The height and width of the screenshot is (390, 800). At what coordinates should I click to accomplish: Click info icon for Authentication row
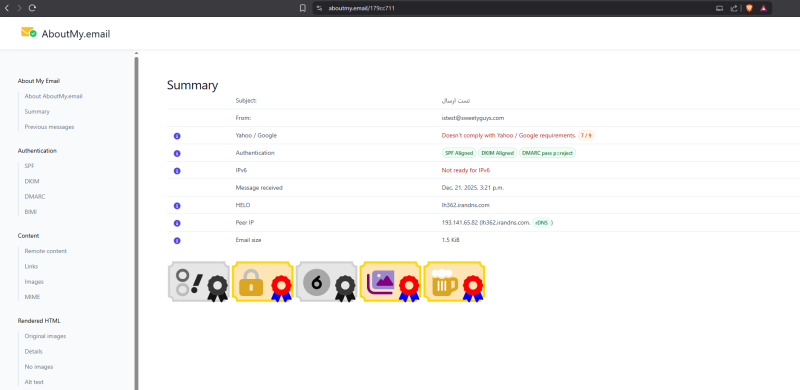click(177, 153)
